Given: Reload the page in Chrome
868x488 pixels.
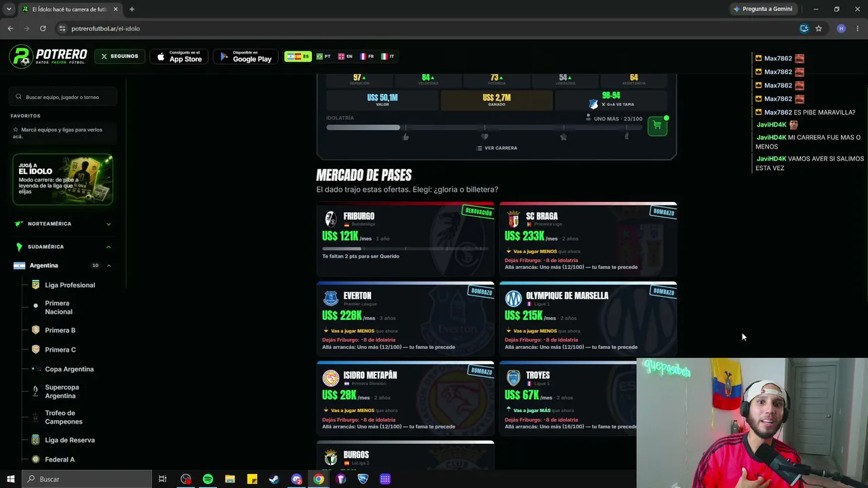Looking at the screenshot, I should tap(43, 28).
